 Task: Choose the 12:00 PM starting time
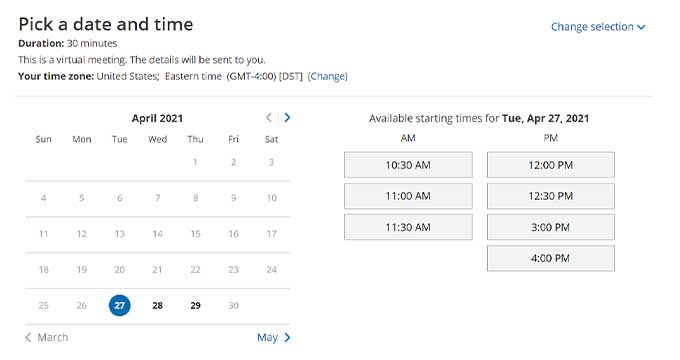tap(550, 165)
